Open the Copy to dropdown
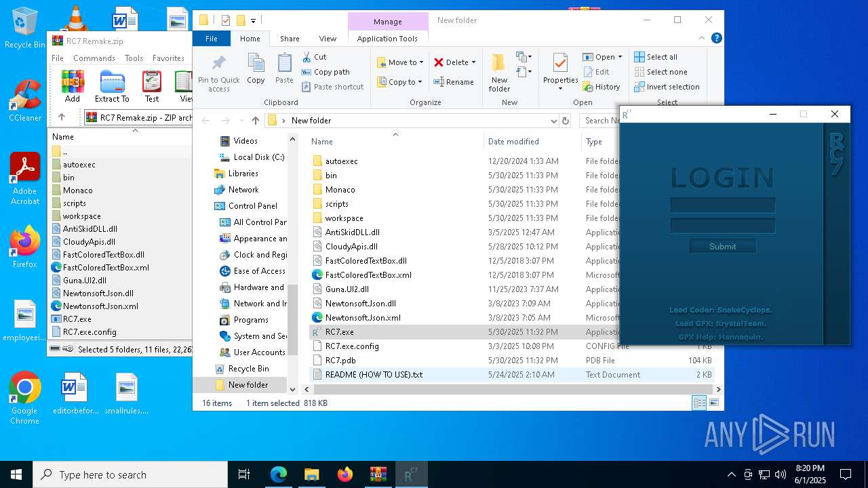The width and height of the screenshot is (868, 488). point(400,82)
